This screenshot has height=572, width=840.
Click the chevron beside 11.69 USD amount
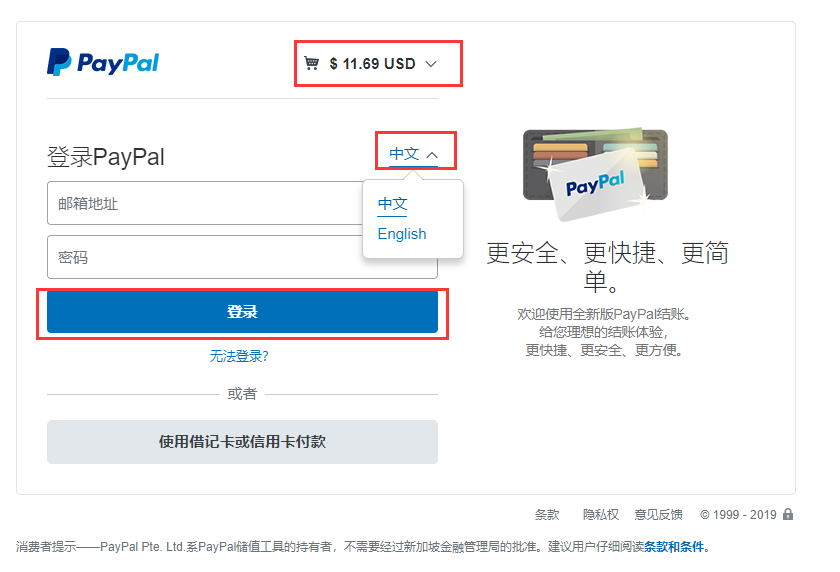(x=431, y=64)
